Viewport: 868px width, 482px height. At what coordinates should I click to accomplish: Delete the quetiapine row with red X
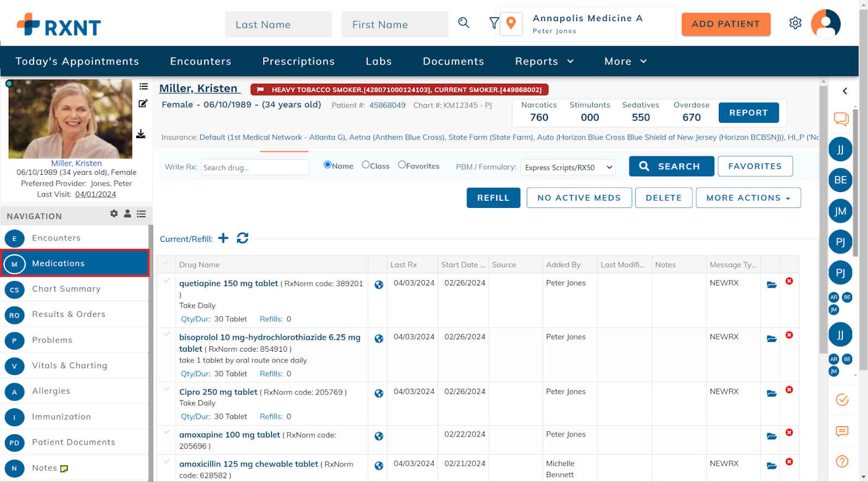(789, 281)
